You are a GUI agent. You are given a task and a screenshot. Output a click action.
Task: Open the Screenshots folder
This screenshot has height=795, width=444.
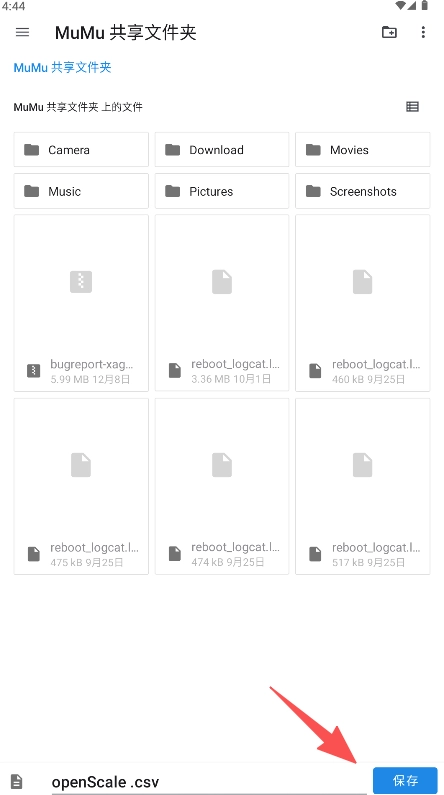coord(363,191)
